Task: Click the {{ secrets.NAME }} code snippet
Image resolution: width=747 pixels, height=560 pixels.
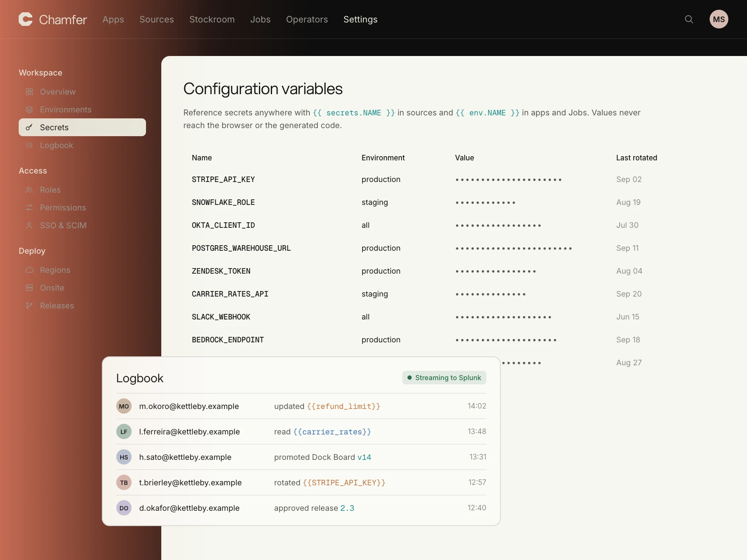Action: [x=354, y=113]
